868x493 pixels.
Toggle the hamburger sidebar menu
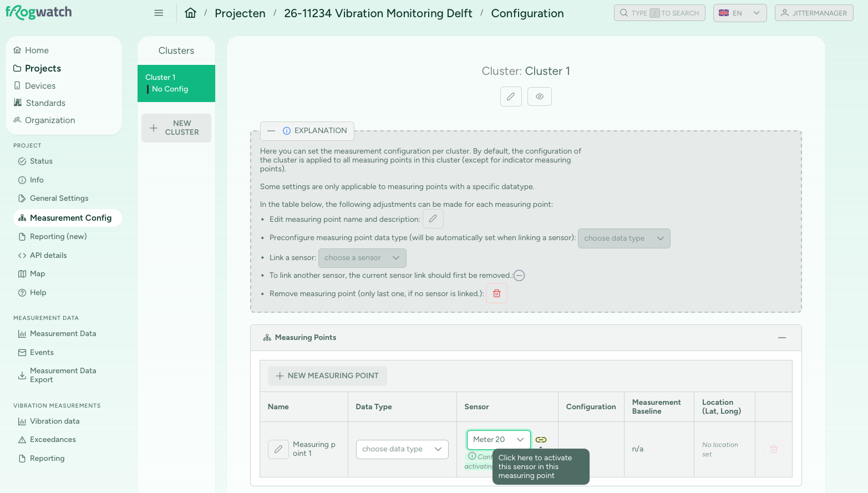point(159,13)
